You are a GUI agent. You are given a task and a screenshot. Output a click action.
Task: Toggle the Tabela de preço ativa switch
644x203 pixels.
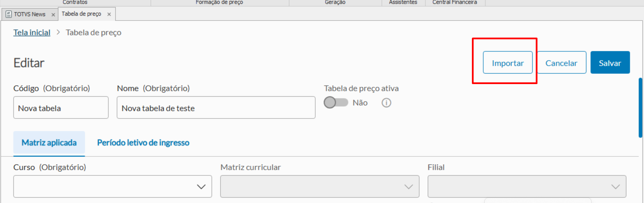coord(336,103)
